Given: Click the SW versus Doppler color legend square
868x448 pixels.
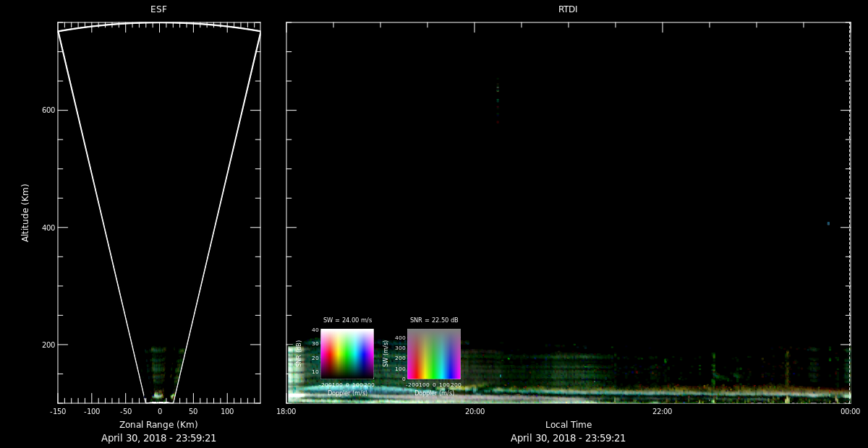Looking at the screenshot, I should (x=434, y=354).
